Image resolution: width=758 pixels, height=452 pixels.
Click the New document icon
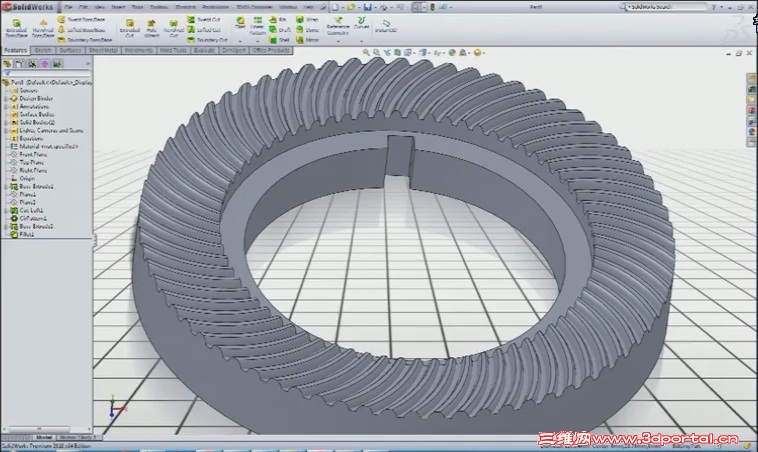coord(335,7)
